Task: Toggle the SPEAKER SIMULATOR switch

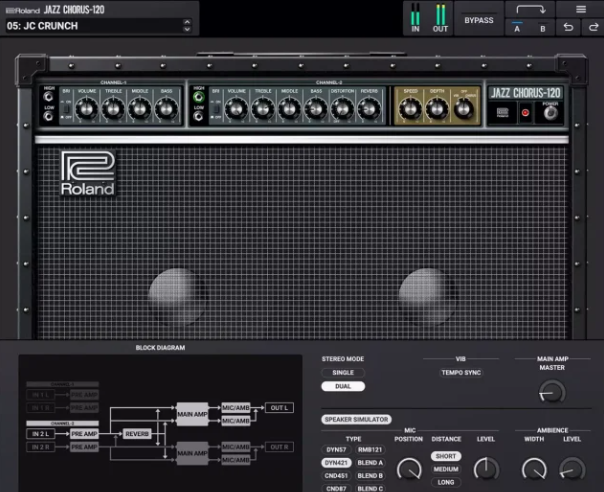Action: tap(356, 420)
